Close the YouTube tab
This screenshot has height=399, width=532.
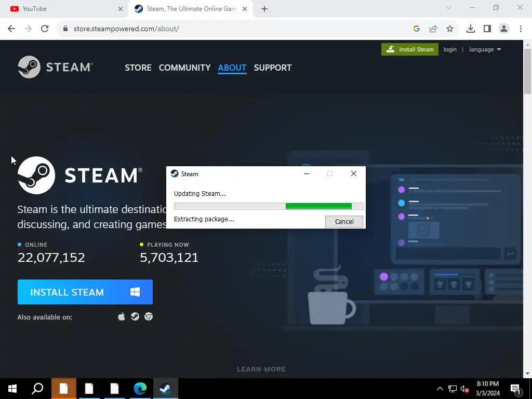120,9
